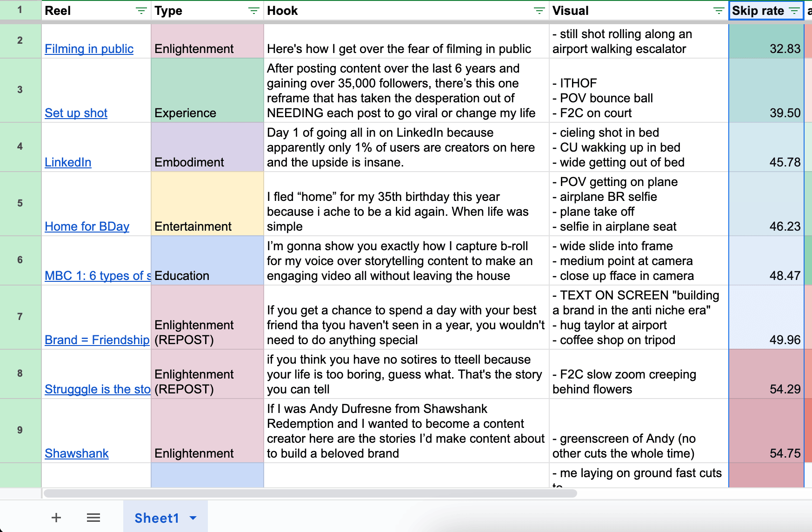
Task: Select Enlightenment type cell in Filming row
Action: coord(207,41)
